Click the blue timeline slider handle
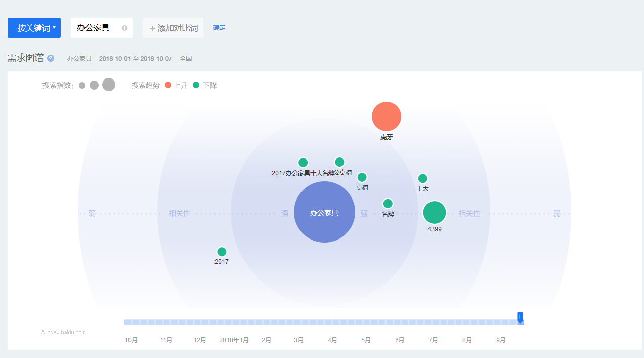644x358 pixels. (x=520, y=317)
